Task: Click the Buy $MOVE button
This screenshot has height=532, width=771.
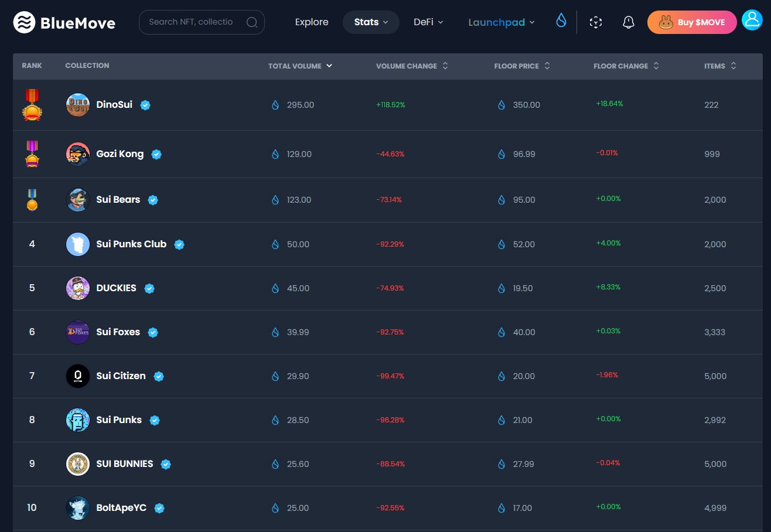Action: tap(692, 22)
